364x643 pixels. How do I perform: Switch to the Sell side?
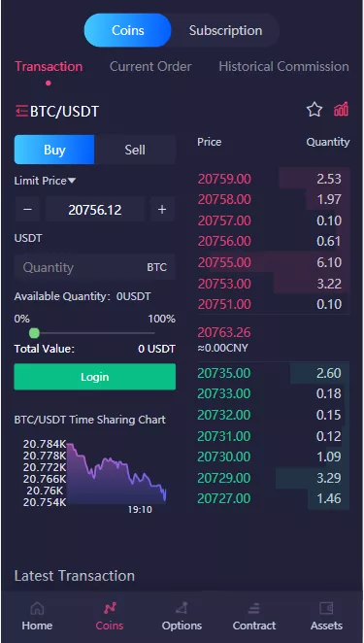(x=135, y=150)
